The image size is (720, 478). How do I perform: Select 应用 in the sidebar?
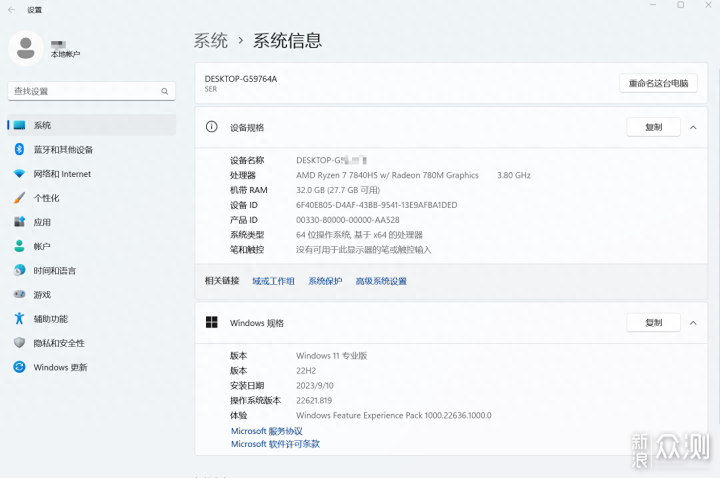tap(91, 222)
